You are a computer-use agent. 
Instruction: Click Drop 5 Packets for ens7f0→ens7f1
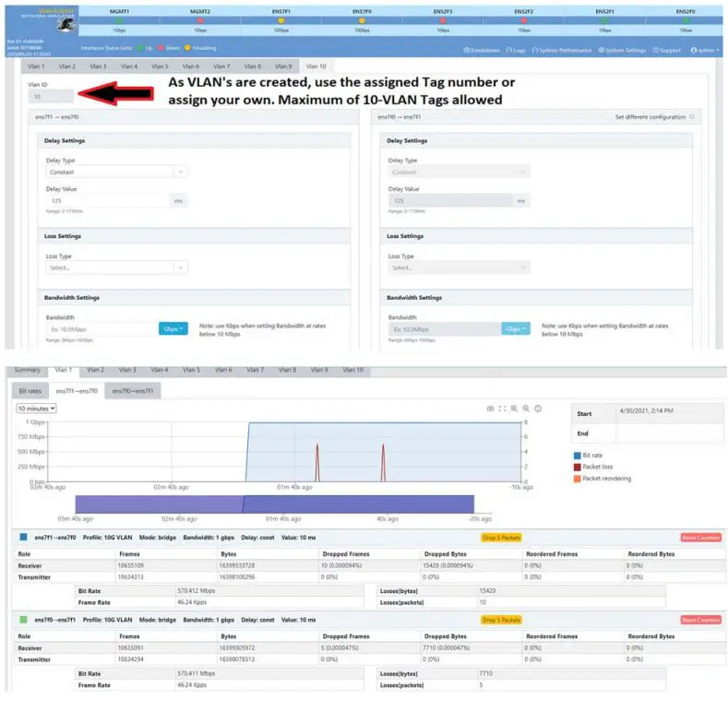click(501, 620)
